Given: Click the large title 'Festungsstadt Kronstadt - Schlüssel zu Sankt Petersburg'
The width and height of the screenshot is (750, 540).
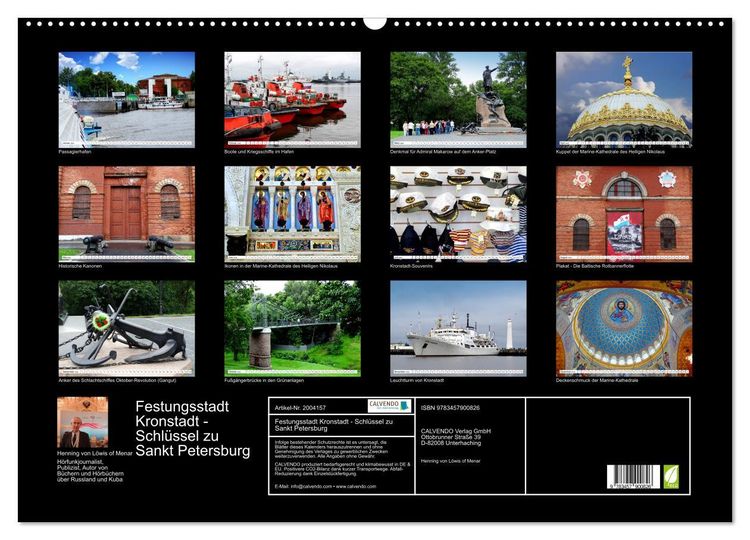Looking at the screenshot, I should [x=193, y=429].
